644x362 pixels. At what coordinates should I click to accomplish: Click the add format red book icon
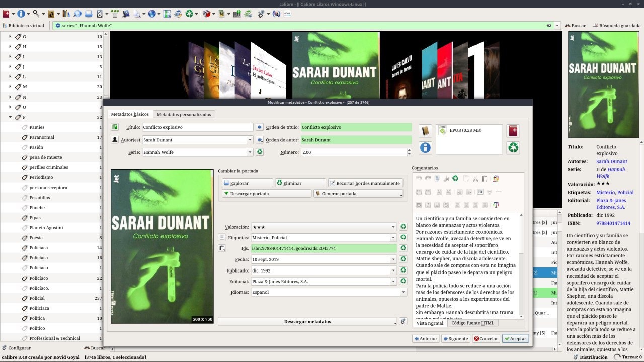513,131
